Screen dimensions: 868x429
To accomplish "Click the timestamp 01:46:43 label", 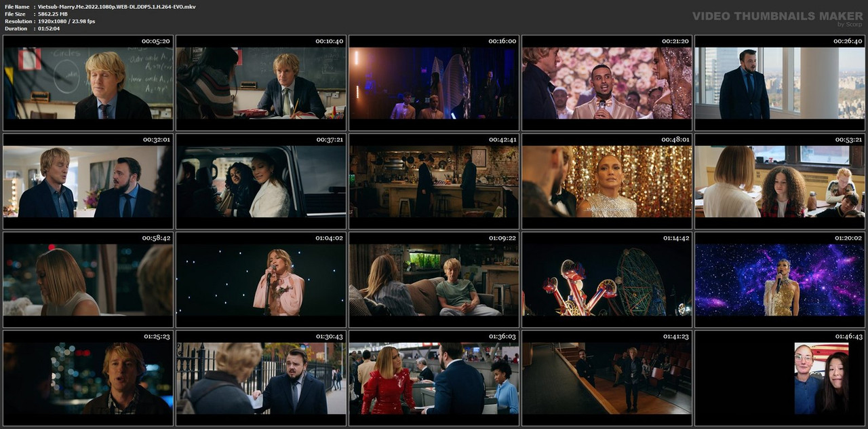I will (848, 336).
